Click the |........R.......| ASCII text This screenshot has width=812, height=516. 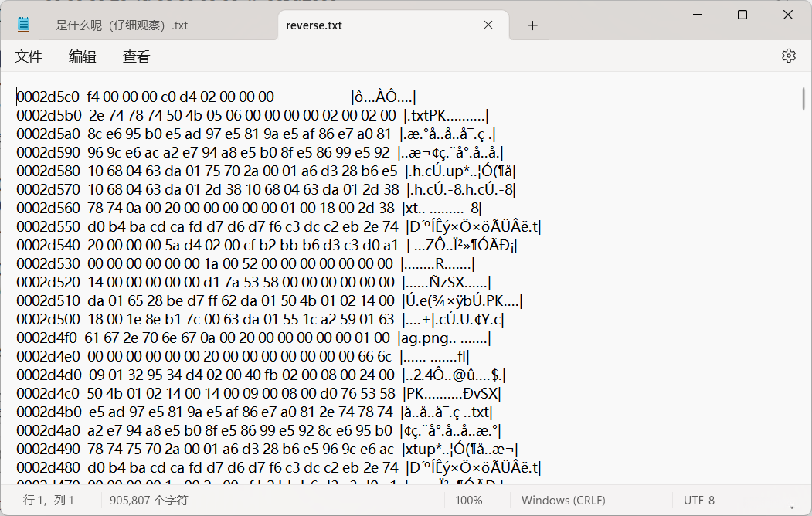[x=437, y=264]
